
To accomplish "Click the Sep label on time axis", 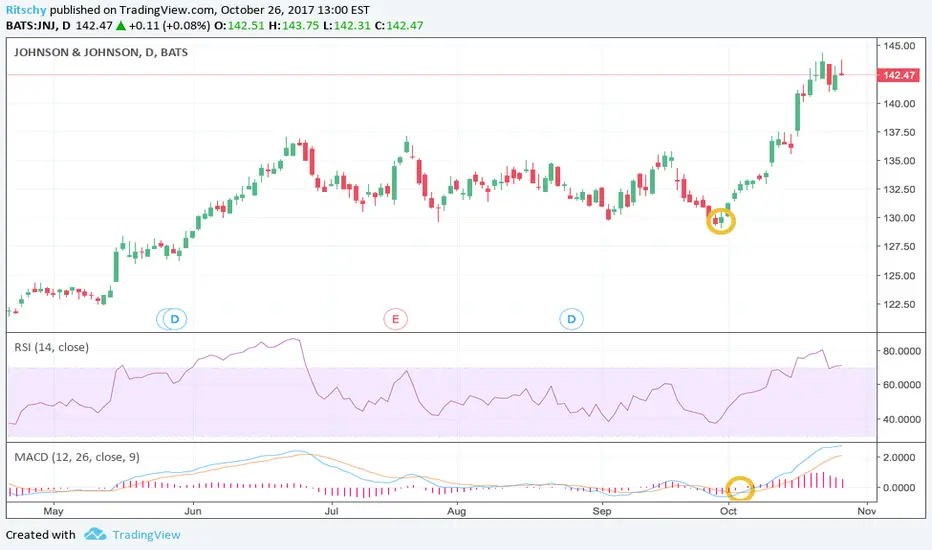I will [602, 511].
